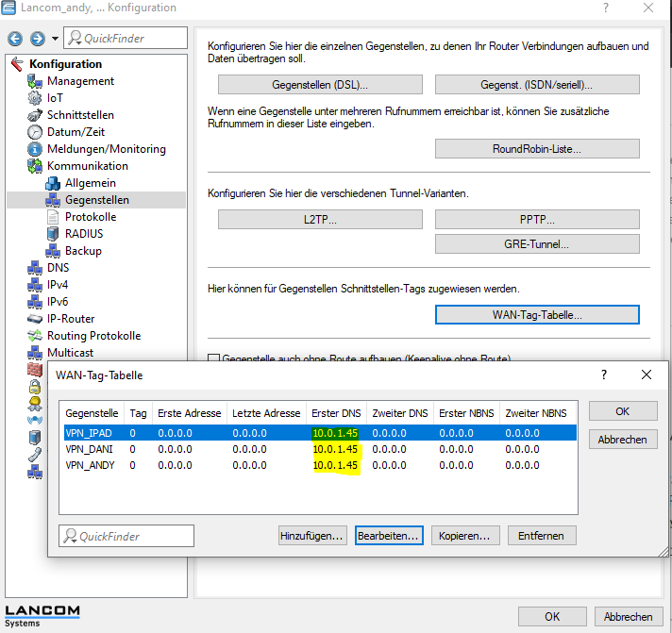
Task: Click the Routing Protokolle icon
Action: 35,336
